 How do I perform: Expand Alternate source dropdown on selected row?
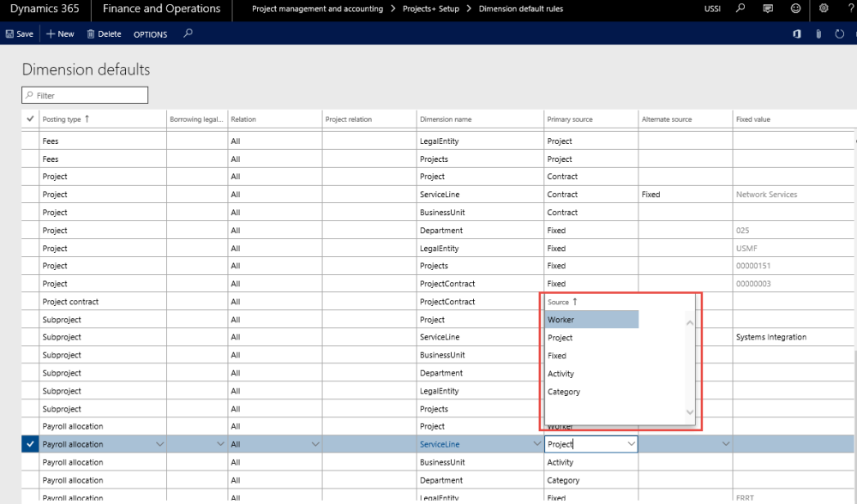[726, 444]
